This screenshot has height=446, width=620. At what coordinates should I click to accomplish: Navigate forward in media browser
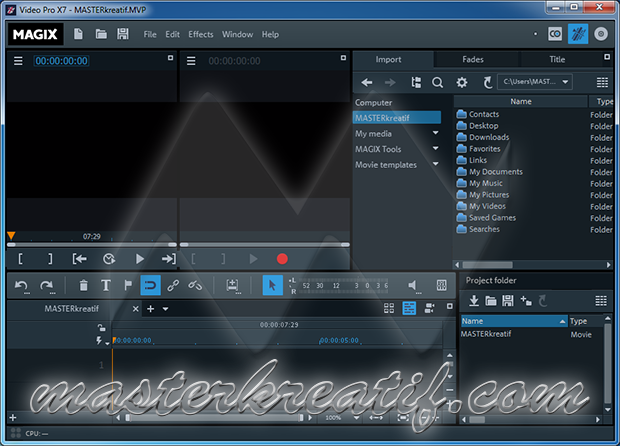pos(390,82)
